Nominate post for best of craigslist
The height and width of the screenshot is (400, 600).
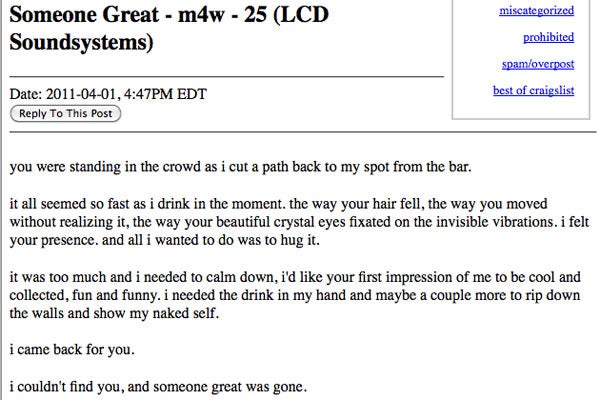point(533,92)
